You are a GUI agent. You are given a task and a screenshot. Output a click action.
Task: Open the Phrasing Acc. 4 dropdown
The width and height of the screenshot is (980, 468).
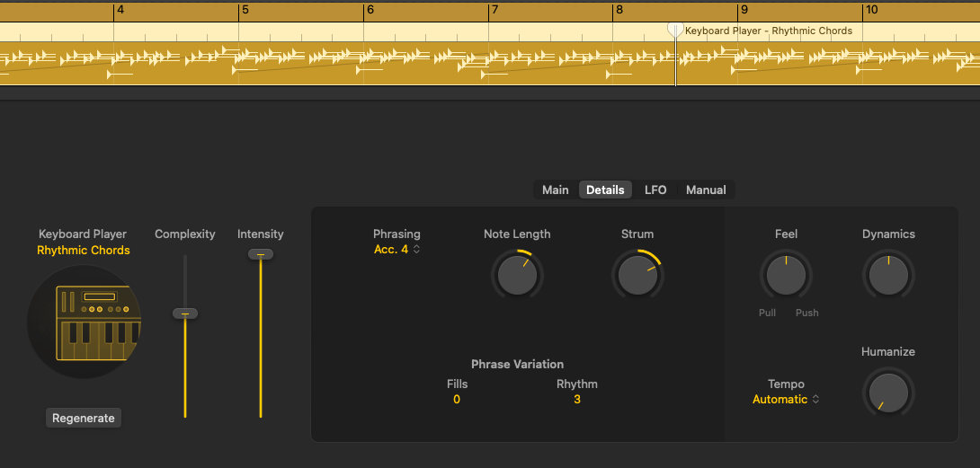396,250
